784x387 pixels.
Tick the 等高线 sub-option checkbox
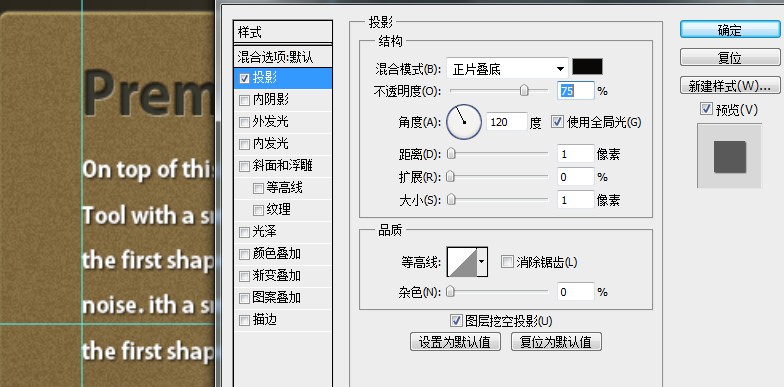[x=258, y=188]
